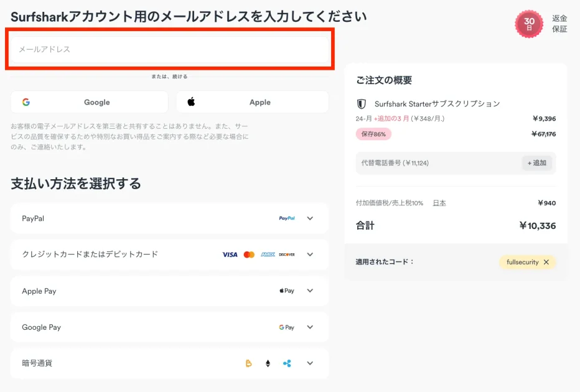The height and width of the screenshot is (392, 580).
Task: Click the 追加の3 月 bonus months text
Action: pyautogui.click(x=391, y=119)
